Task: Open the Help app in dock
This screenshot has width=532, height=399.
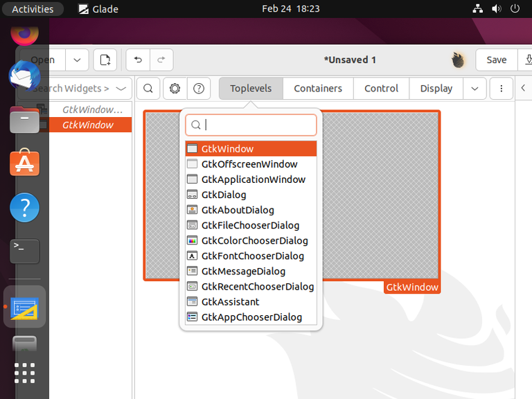Action: (x=24, y=208)
